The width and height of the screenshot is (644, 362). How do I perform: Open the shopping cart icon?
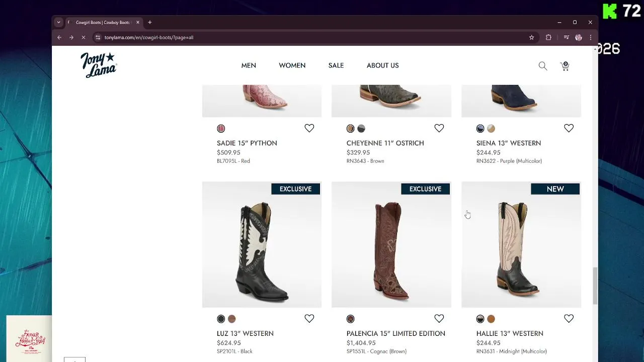point(565,66)
